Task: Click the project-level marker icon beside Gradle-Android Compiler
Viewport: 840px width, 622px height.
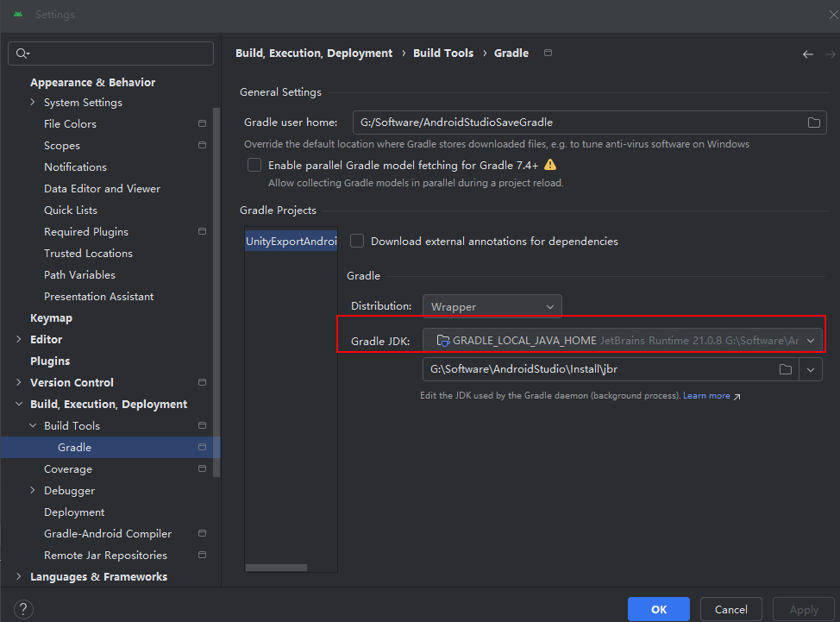Action: 202,534
